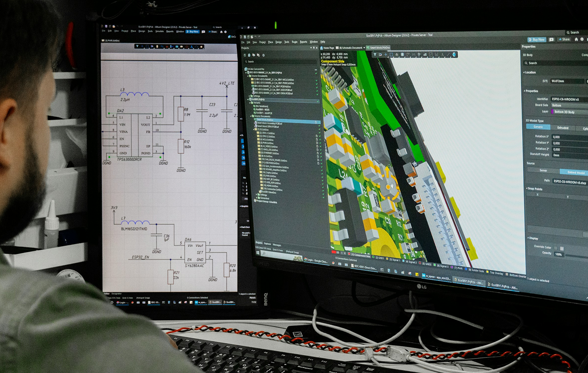The width and height of the screenshot is (588, 373).
Task: Select Extruded 3D model type
Action: (x=562, y=128)
